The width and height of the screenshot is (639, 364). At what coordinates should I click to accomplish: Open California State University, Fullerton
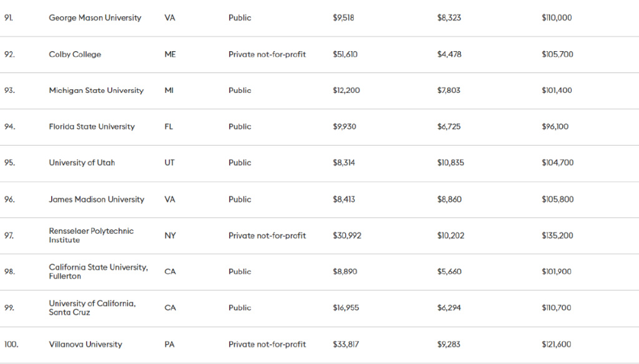(x=98, y=271)
